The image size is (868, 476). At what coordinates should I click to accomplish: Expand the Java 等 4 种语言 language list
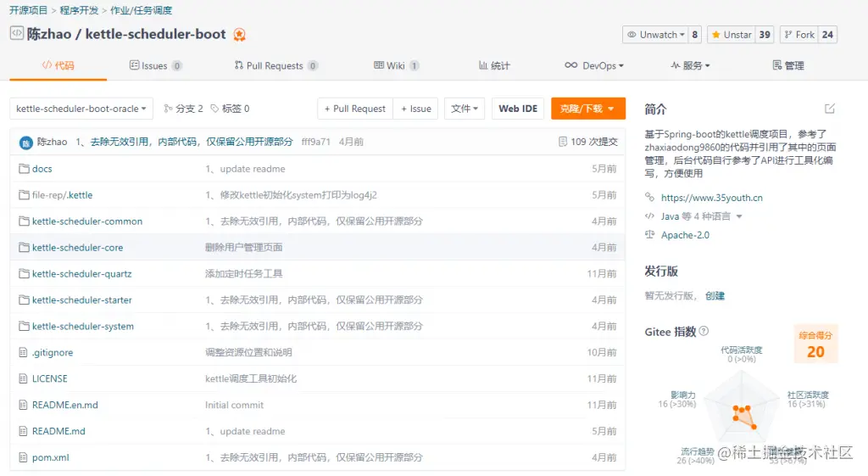[701, 216]
